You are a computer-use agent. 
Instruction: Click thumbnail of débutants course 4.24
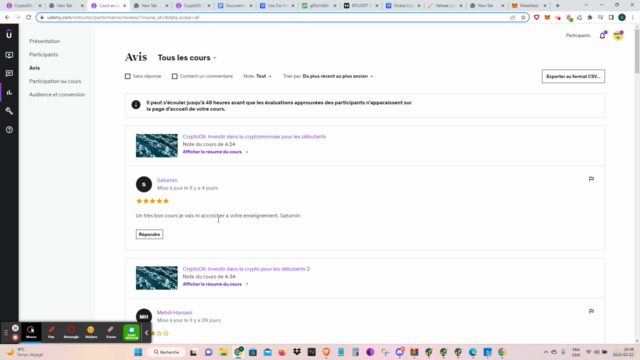point(157,146)
